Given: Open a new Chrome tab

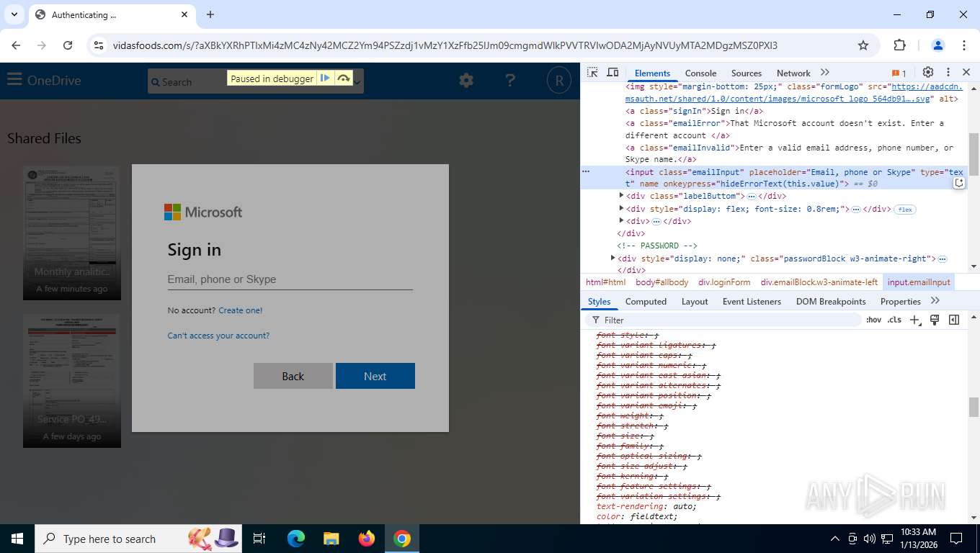Looking at the screenshot, I should 210,14.
